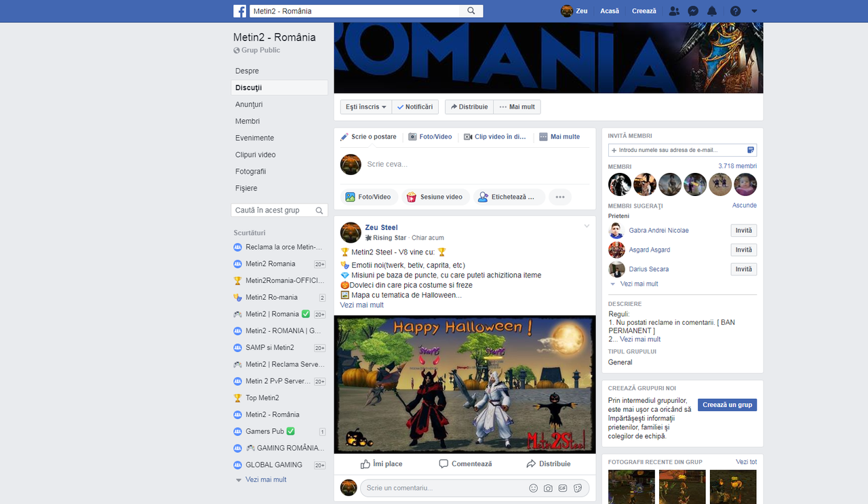
Task: Click the Facebook logo icon
Action: (x=240, y=10)
